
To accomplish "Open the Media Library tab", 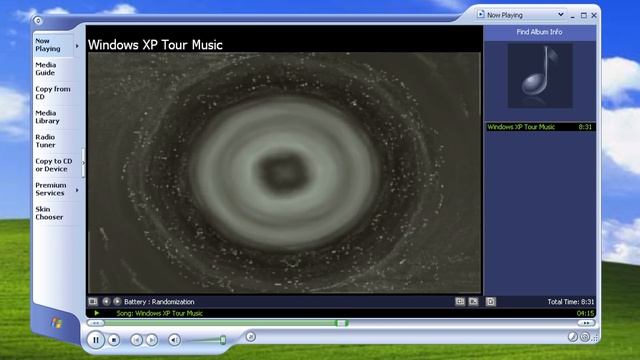I will tap(53, 117).
